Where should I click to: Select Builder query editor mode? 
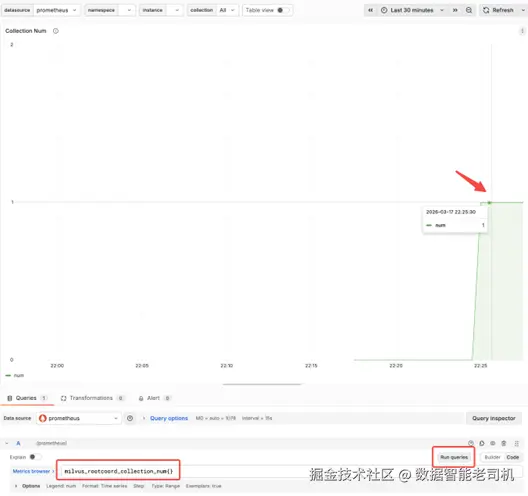coord(492,457)
